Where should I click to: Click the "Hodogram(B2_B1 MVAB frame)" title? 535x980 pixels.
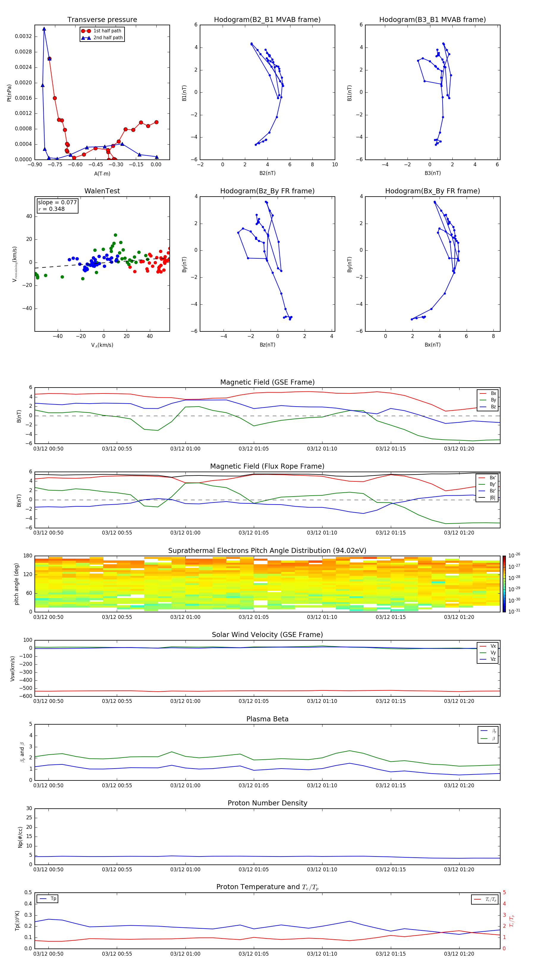tap(267, 19)
